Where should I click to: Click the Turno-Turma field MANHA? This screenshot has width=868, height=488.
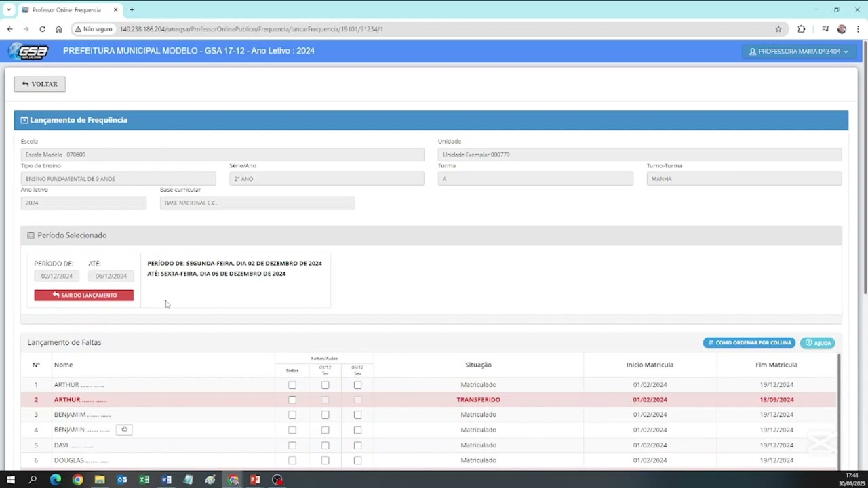click(x=744, y=179)
